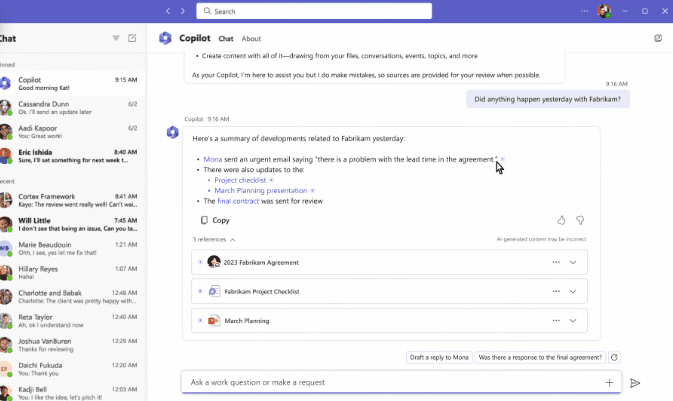Open Reta Taylor conversation

pos(72,321)
